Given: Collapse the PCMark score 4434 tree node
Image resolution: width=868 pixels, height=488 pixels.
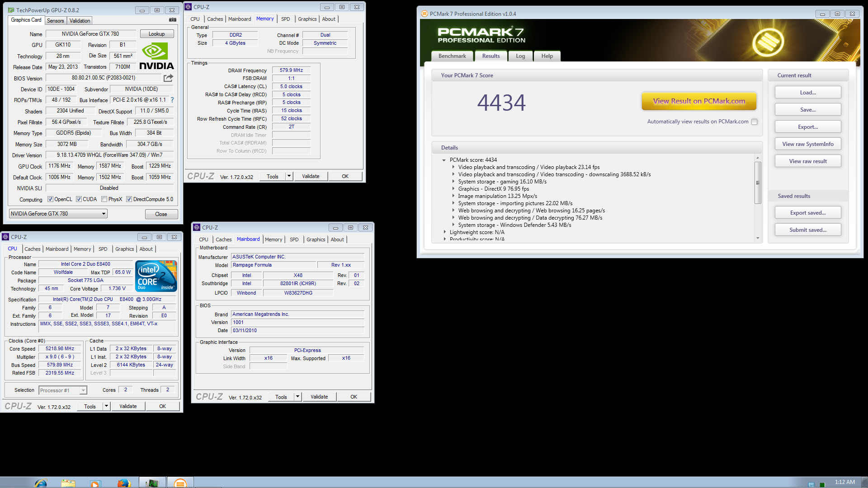Looking at the screenshot, I should pyautogui.click(x=444, y=160).
